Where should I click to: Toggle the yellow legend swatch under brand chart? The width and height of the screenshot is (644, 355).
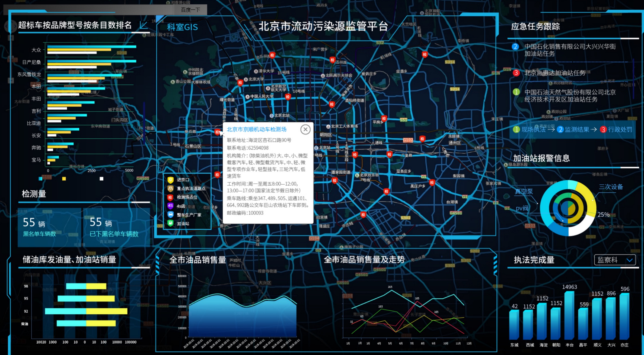tap(64, 179)
